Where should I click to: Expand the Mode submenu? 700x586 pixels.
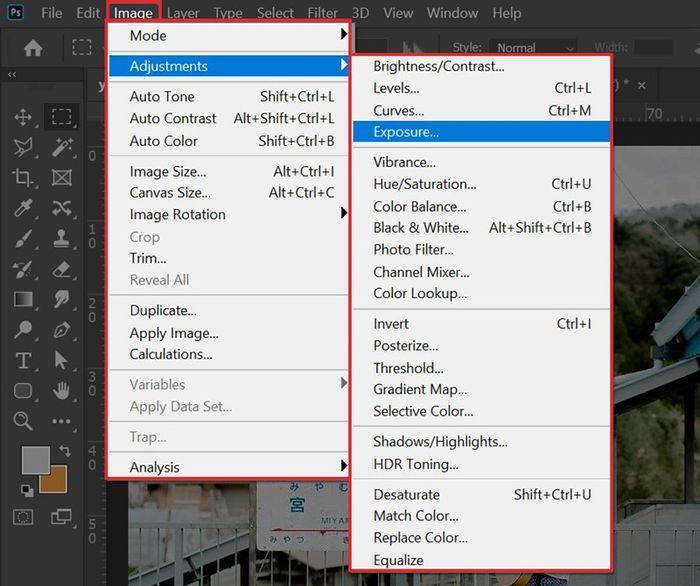click(x=229, y=35)
